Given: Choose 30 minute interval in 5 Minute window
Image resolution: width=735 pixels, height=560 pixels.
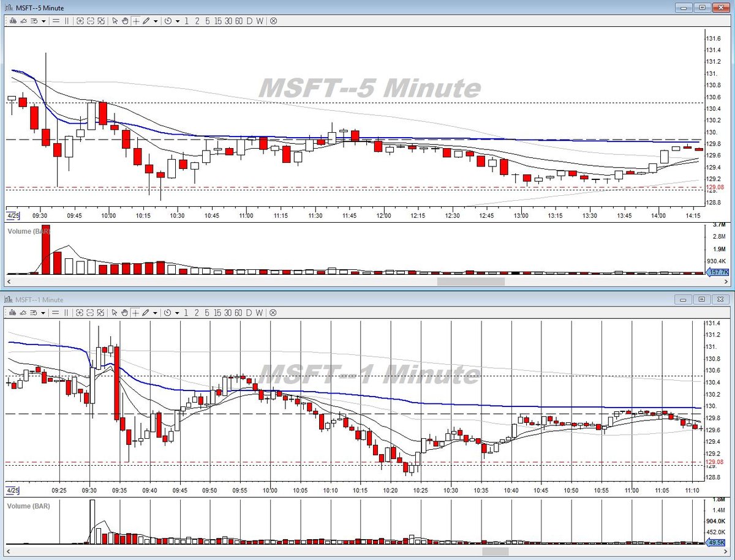Looking at the screenshot, I should click(x=228, y=21).
